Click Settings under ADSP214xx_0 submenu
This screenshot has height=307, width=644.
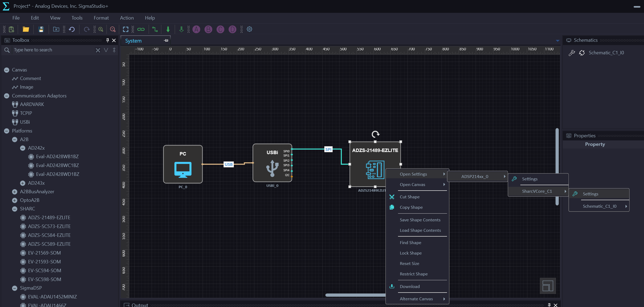click(538, 179)
